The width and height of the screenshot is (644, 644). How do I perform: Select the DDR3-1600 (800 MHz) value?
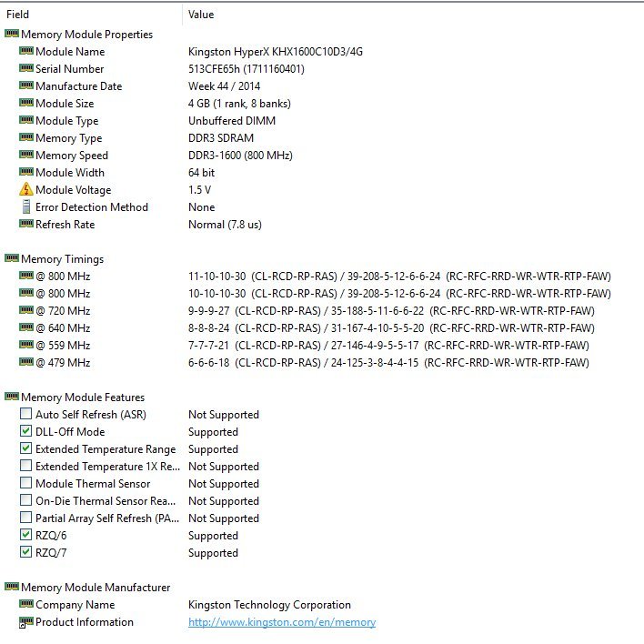[240, 156]
